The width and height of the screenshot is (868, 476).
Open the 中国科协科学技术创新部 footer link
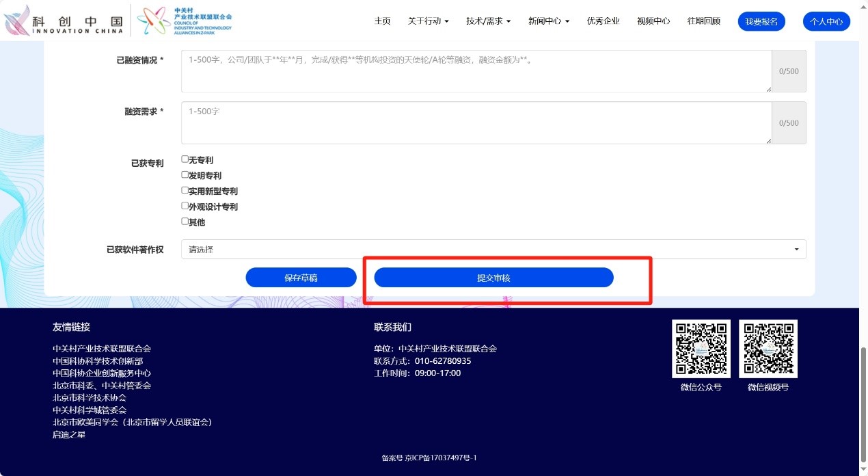[98, 361]
